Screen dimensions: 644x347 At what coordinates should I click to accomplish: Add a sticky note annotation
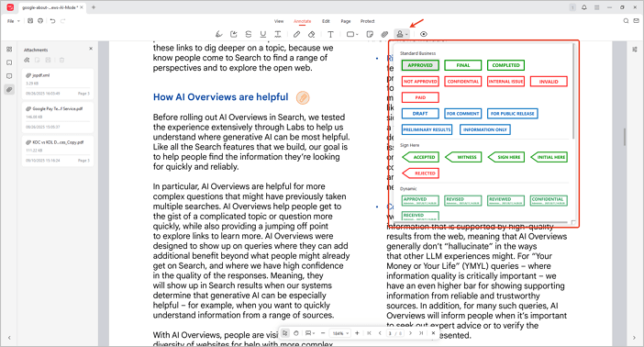point(370,35)
